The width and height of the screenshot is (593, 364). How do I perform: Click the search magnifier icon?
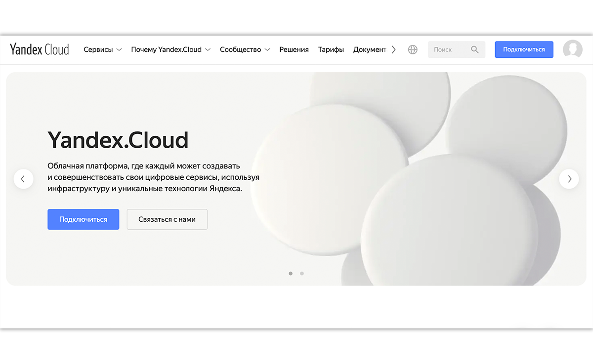474,49
